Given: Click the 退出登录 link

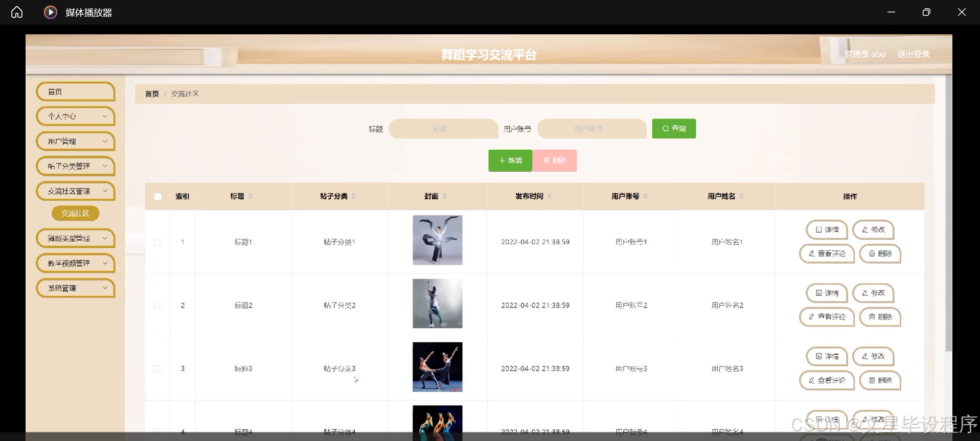Looking at the screenshot, I should 914,54.
